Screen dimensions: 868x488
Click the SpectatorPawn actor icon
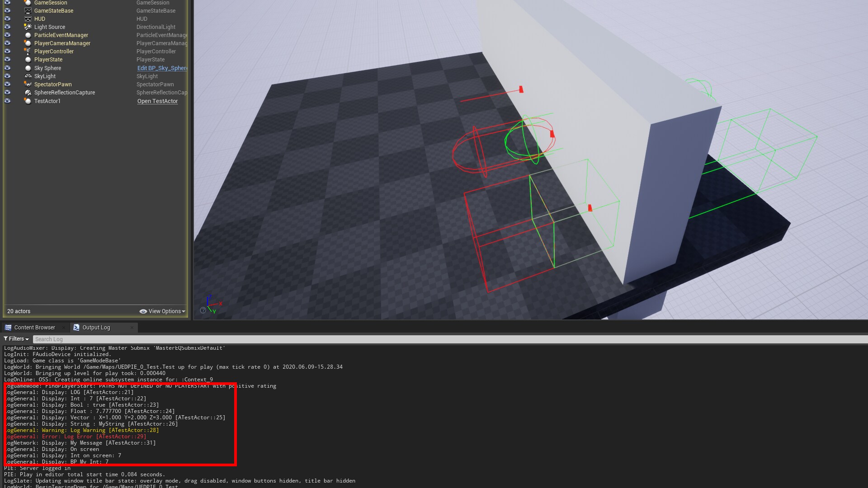tap(28, 84)
